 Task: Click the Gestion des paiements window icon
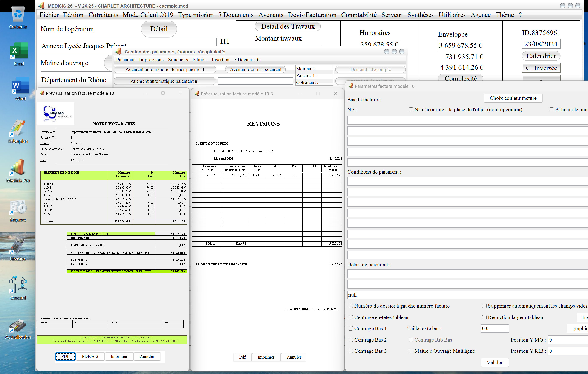click(118, 52)
